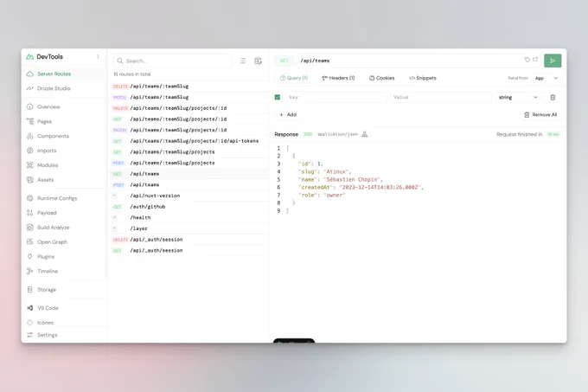Viewport: 588px width, 392px height.
Task: Click the DevTools logo title
Action: point(45,56)
